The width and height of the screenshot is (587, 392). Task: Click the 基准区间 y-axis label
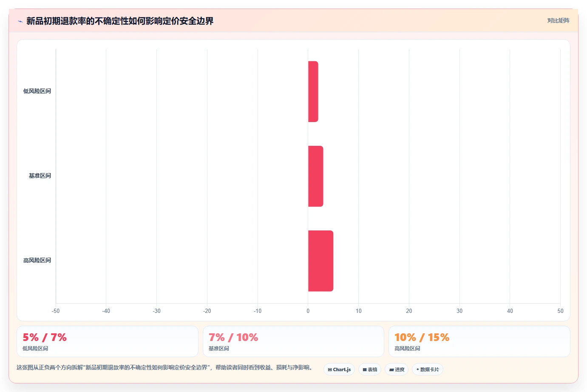40,176
